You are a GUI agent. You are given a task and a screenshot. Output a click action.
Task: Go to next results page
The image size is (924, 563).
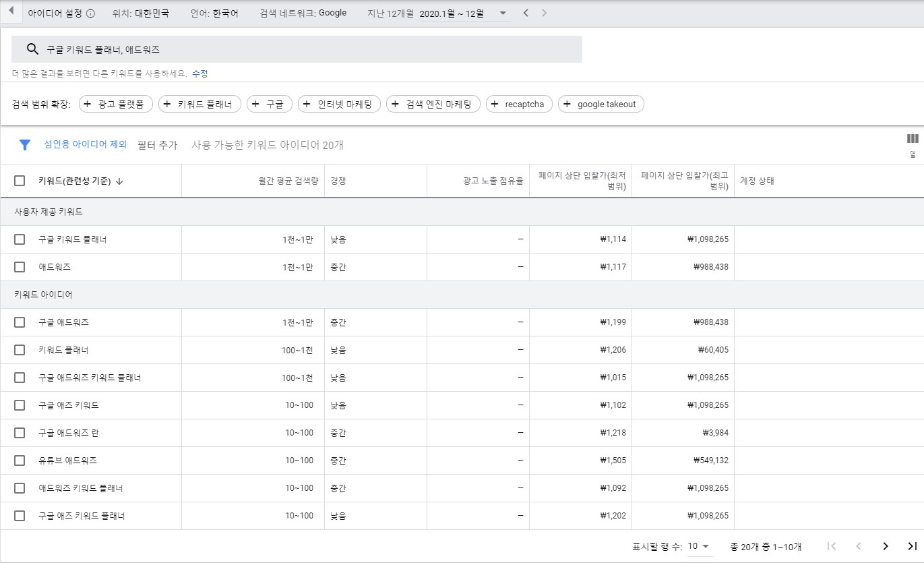click(x=886, y=546)
